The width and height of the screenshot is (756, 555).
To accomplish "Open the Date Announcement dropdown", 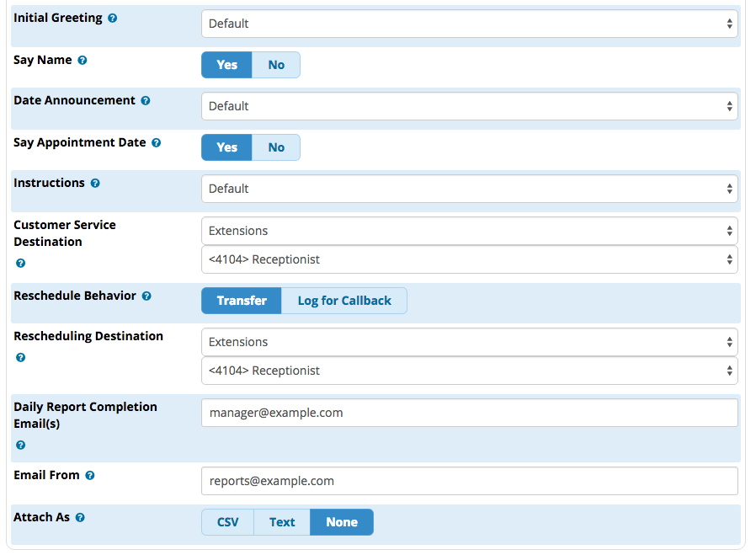I will [470, 106].
